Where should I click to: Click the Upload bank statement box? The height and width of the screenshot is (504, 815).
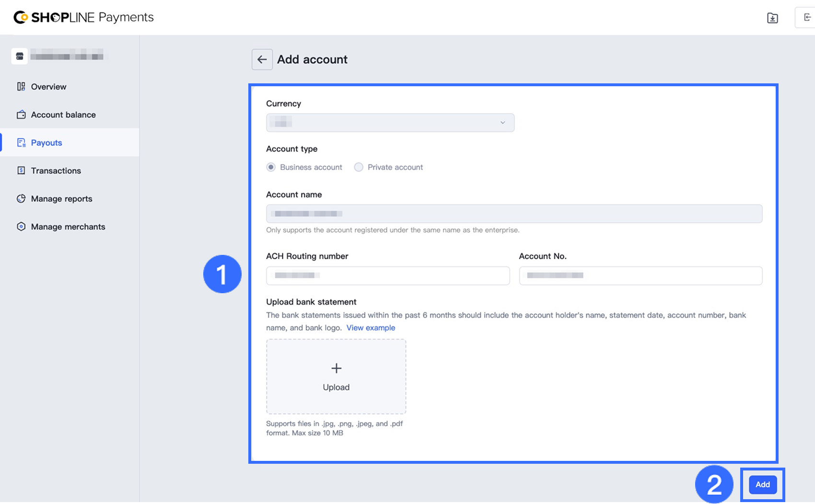[336, 377]
